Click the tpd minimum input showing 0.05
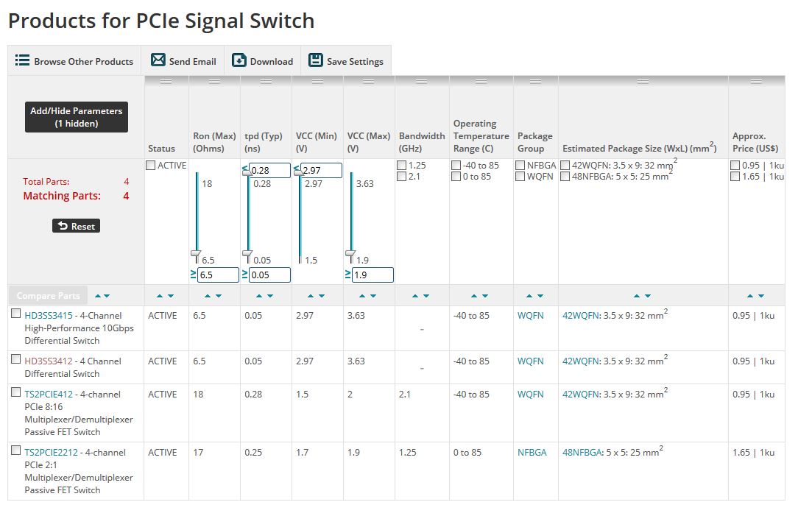812x516 pixels. (269, 275)
